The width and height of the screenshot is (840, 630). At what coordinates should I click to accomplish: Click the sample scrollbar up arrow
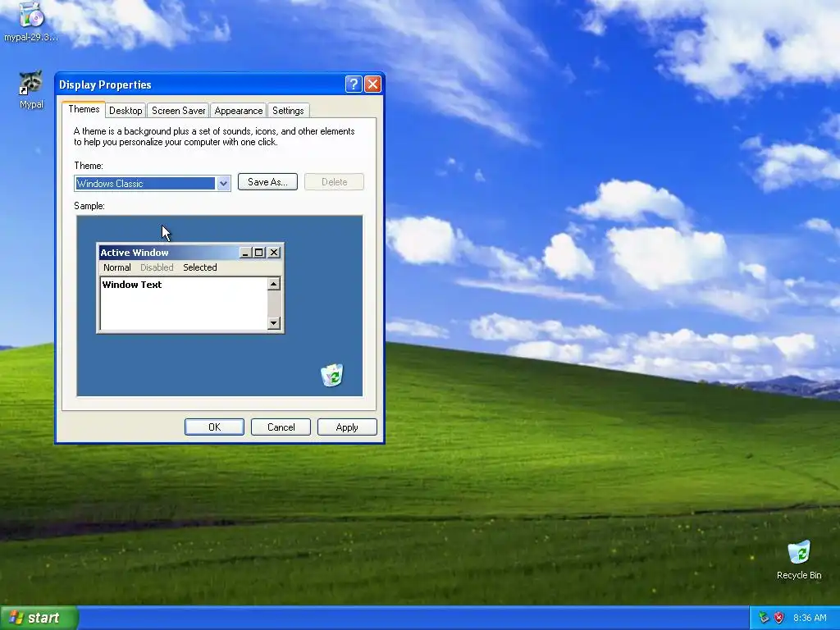point(274,284)
